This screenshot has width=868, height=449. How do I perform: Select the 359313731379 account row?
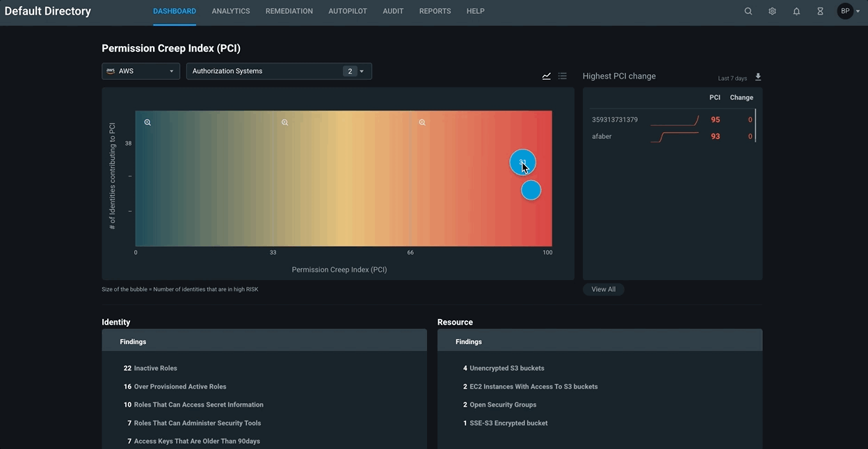[x=615, y=120]
